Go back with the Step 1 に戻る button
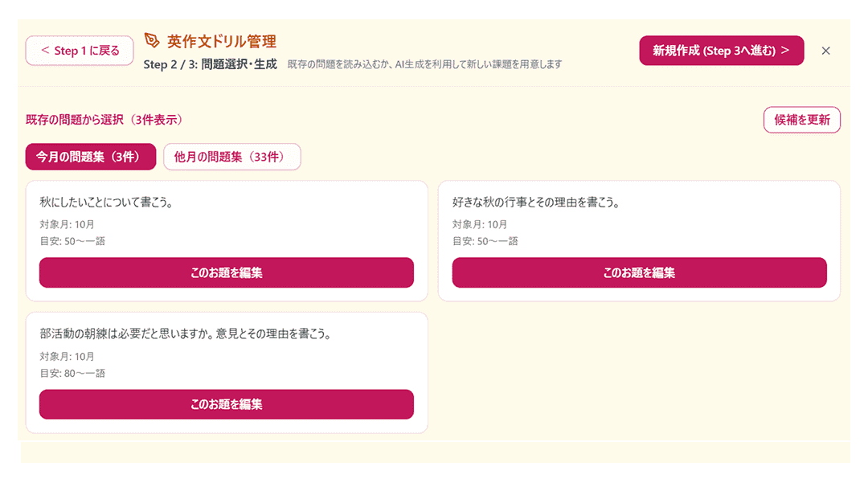 coord(80,51)
